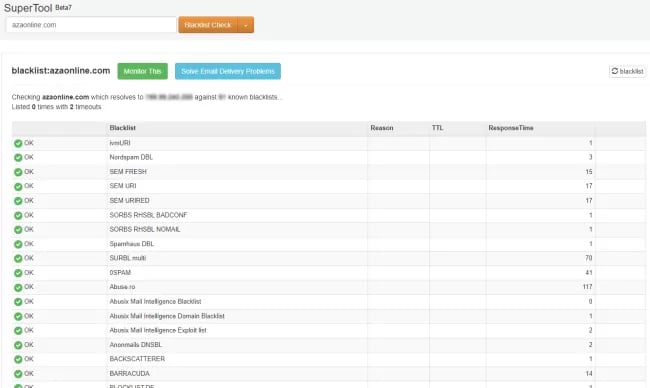Click response time 117 in Abuse.ro row
This screenshot has height=388, width=650.
pos(587,287)
